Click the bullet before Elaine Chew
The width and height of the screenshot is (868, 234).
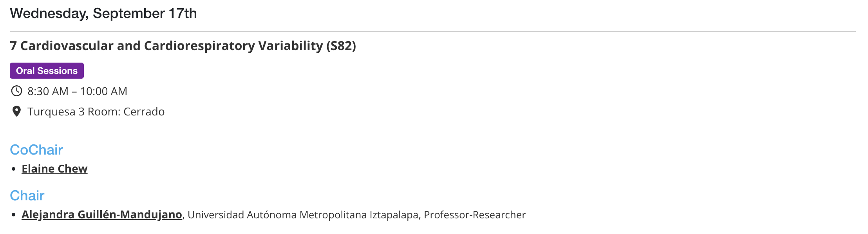tap(14, 169)
